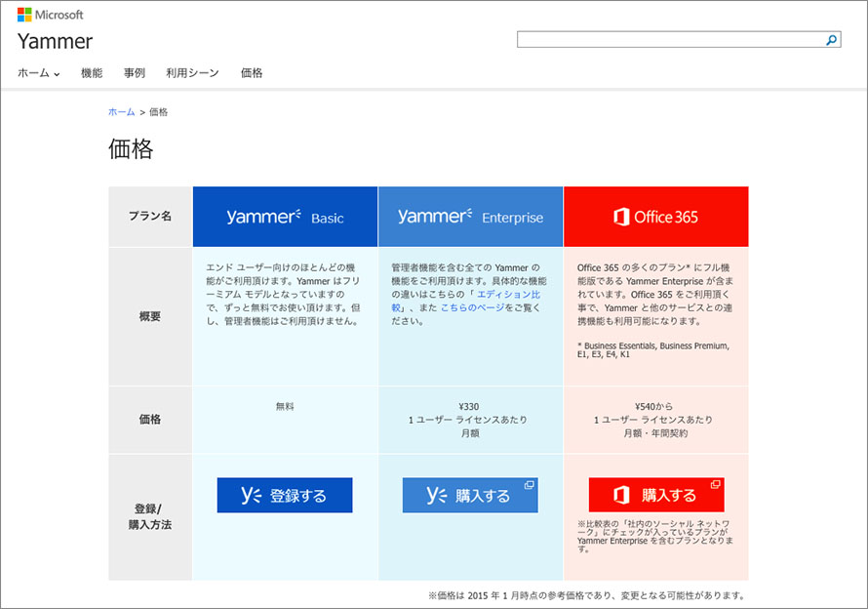Click the Office logo in Office 365 header
Image resolution: width=868 pixels, height=609 pixels.
[x=621, y=217]
